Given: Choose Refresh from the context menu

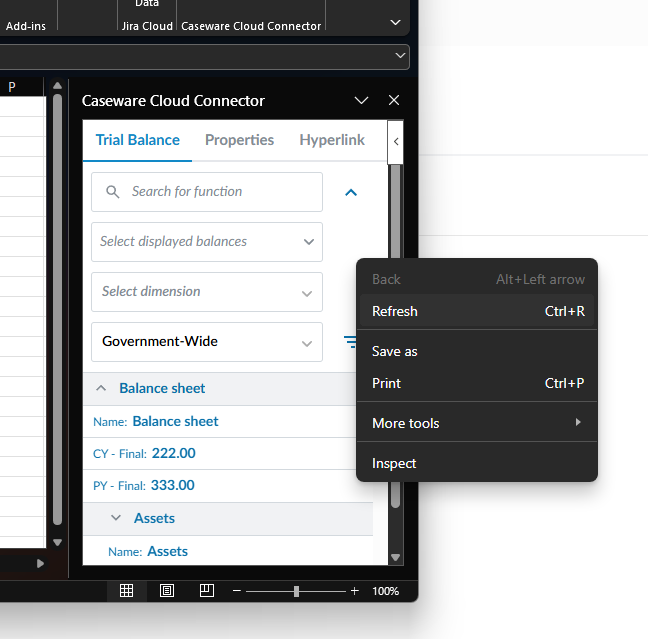Looking at the screenshot, I should (x=477, y=311).
